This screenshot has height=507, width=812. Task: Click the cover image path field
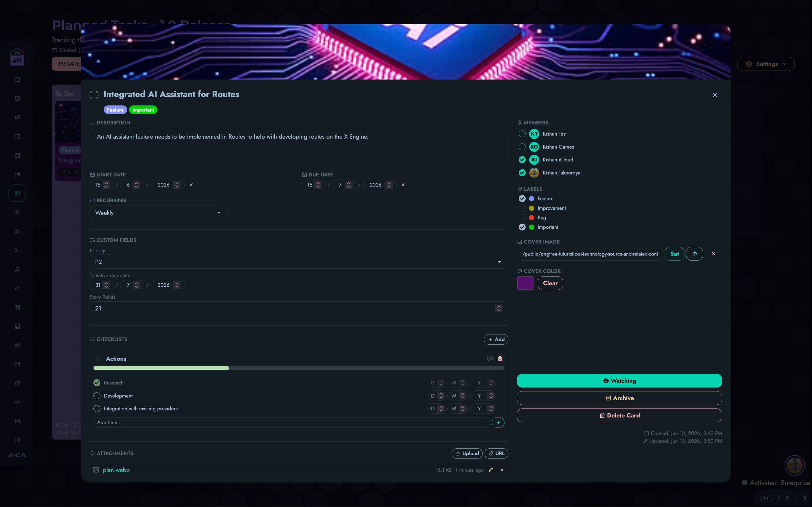tap(590, 254)
